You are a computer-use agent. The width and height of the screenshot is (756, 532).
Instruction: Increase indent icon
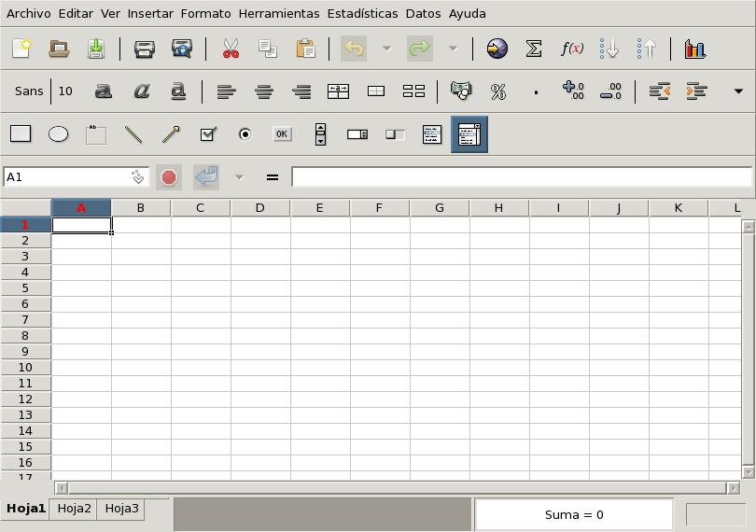[x=696, y=91]
